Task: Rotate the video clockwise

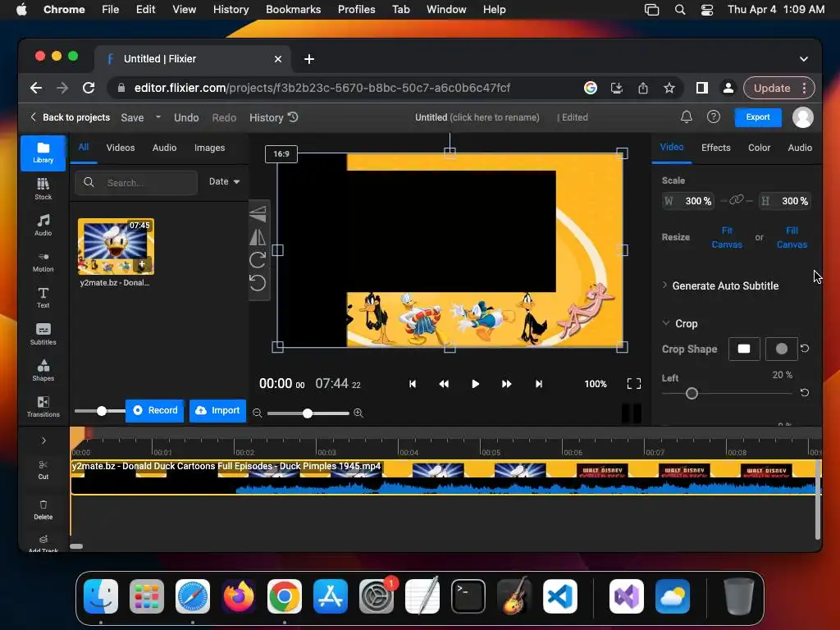Action: (258, 260)
